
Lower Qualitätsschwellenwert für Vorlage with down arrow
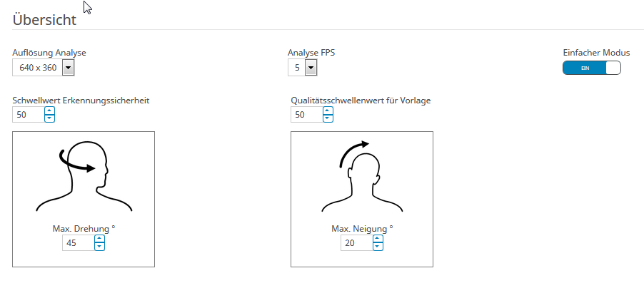(328, 118)
